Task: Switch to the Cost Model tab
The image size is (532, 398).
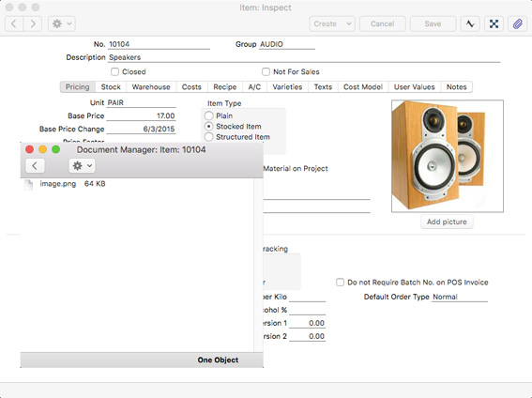Action: point(363,87)
